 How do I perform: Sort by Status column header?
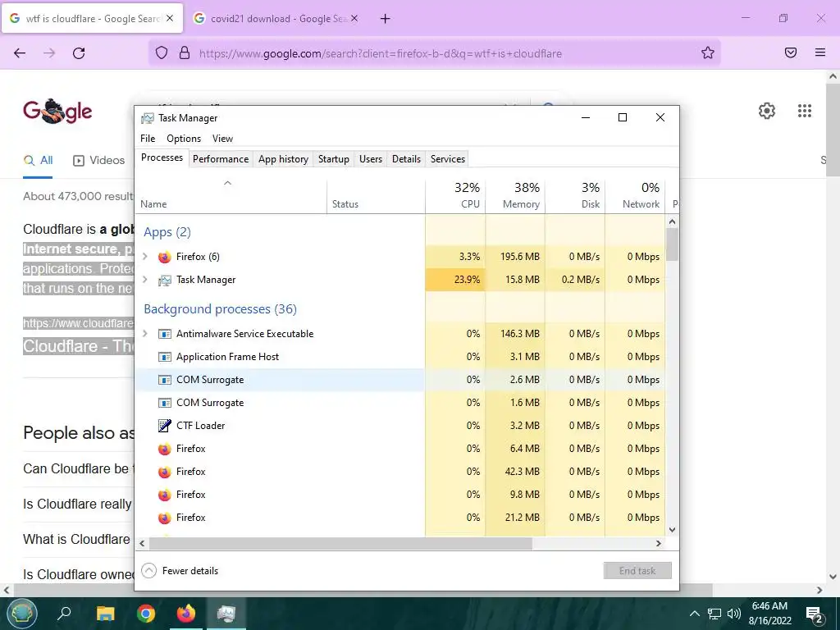(x=376, y=196)
